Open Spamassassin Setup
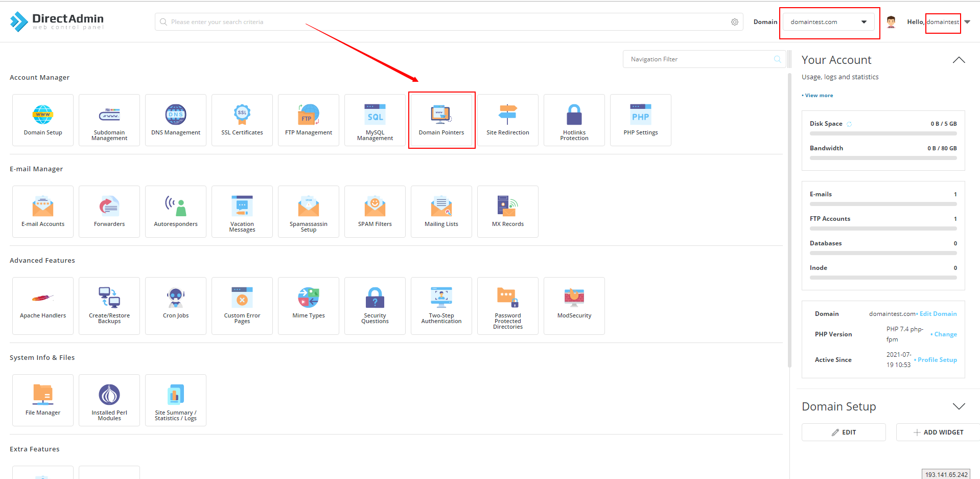This screenshot has height=479, width=980. tap(309, 212)
